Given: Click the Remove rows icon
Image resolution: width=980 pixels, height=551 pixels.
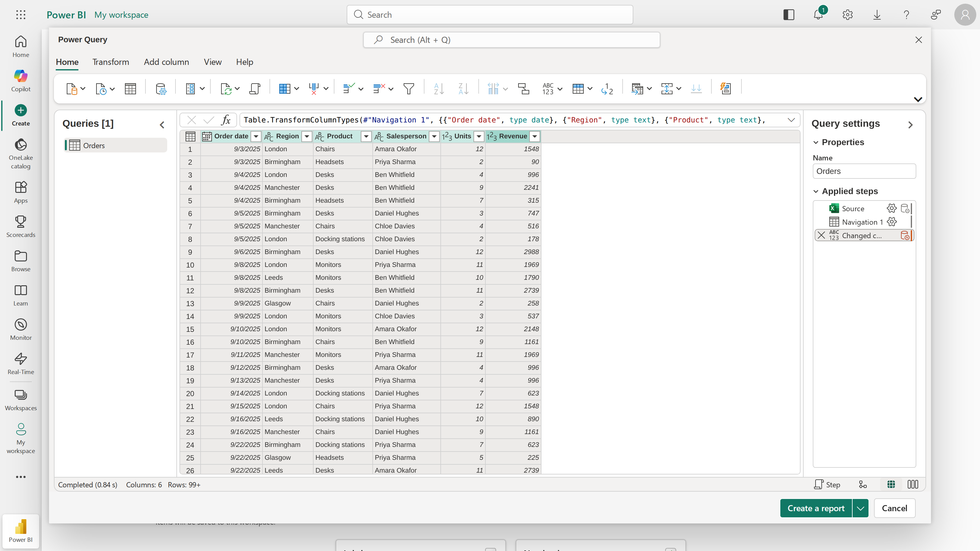Looking at the screenshot, I should (x=379, y=88).
